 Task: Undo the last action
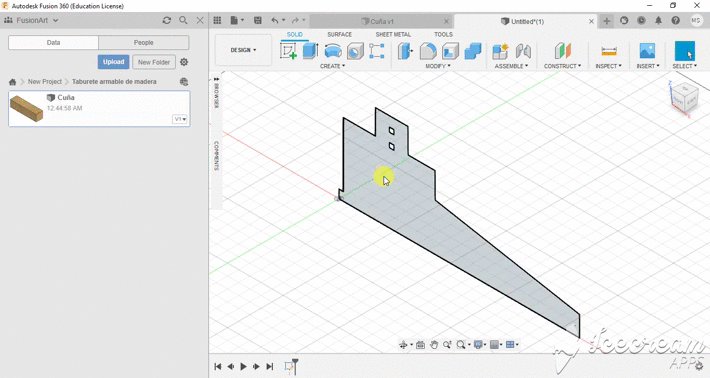tap(275, 20)
